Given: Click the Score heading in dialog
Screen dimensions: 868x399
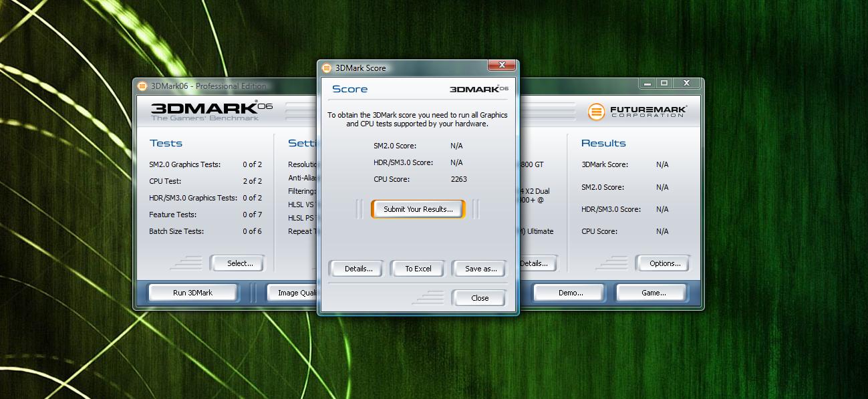Looking at the screenshot, I should pos(350,89).
